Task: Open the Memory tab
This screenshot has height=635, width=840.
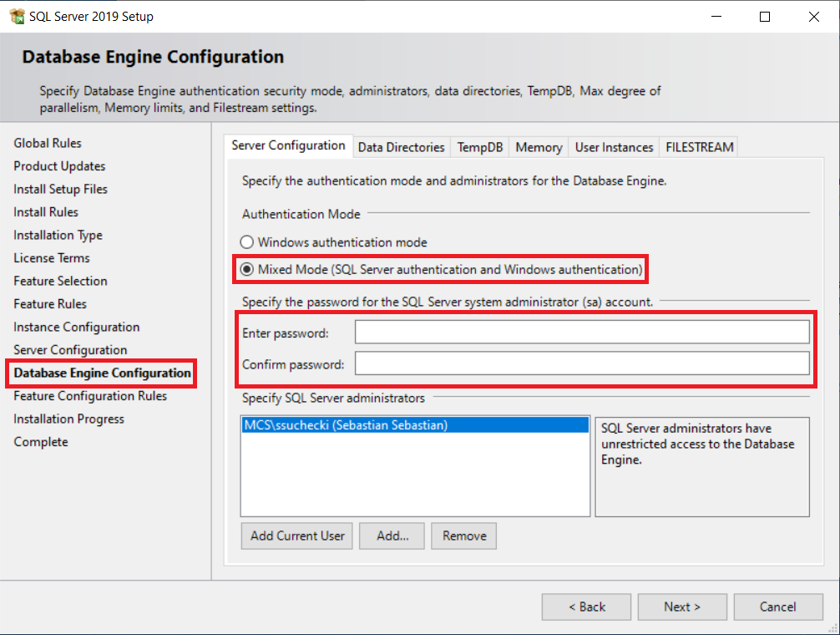Action: 539,147
